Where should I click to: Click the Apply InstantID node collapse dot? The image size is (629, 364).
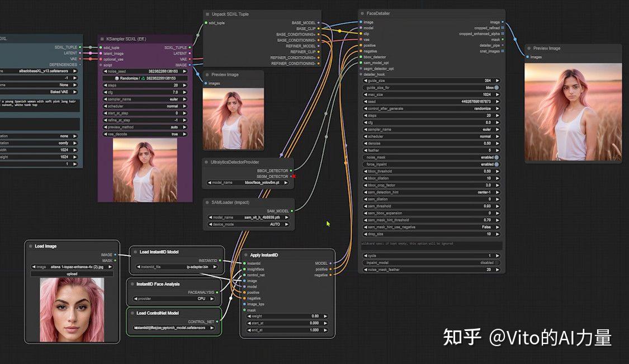click(245, 255)
